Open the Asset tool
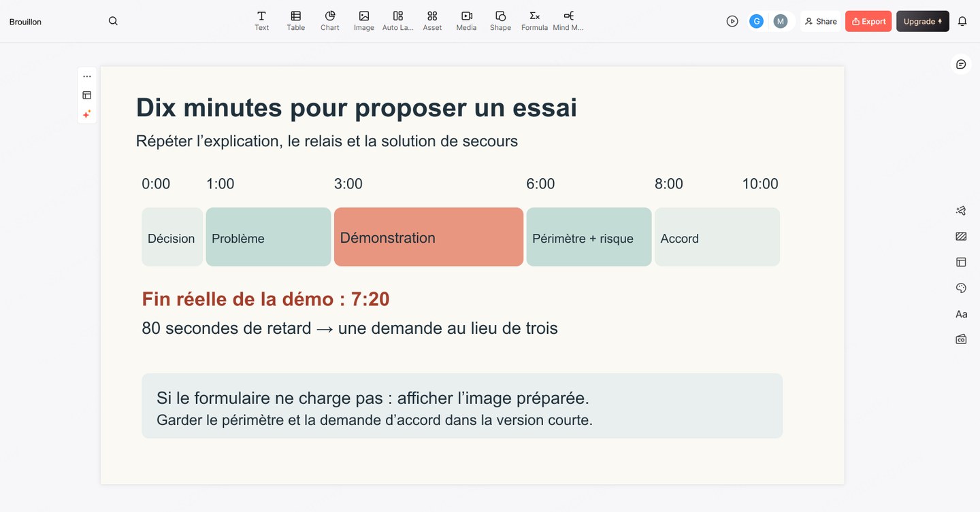Image resolution: width=980 pixels, height=512 pixels. pos(432,21)
